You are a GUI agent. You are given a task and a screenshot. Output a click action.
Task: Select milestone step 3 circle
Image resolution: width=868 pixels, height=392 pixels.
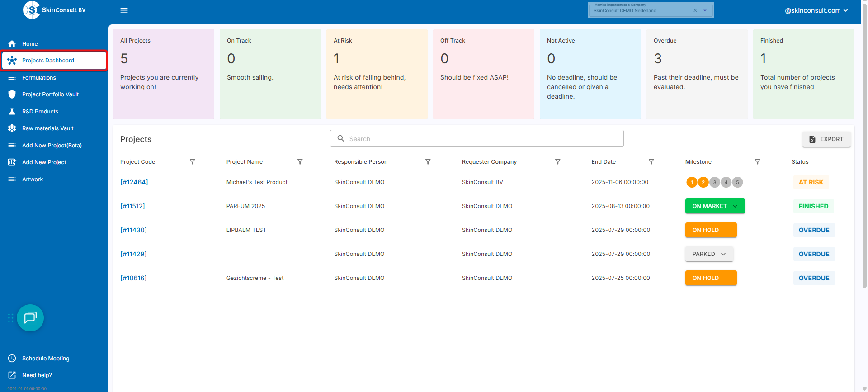(x=714, y=182)
